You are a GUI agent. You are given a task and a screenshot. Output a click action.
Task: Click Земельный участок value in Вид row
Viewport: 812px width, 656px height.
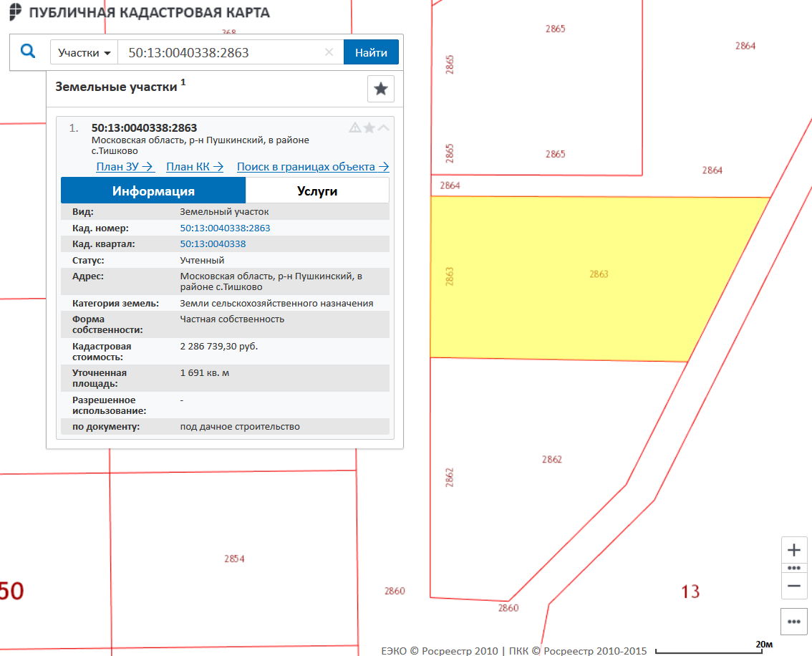[224, 212]
